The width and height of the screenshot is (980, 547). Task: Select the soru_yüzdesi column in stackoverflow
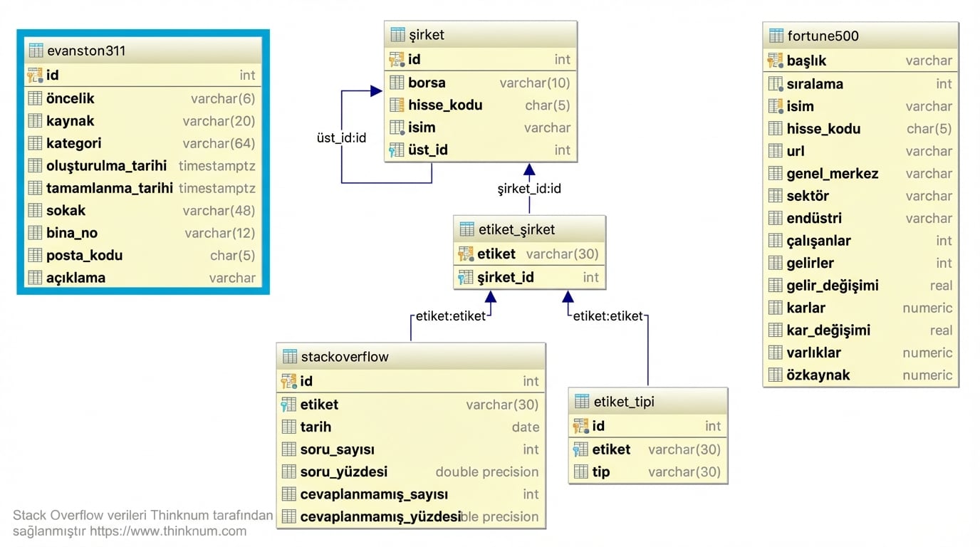point(410,472)
